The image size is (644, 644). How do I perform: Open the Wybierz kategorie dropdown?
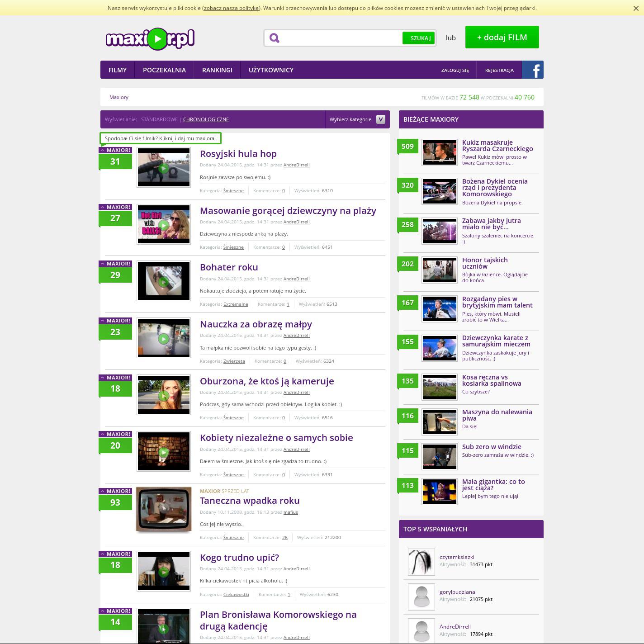357,119
